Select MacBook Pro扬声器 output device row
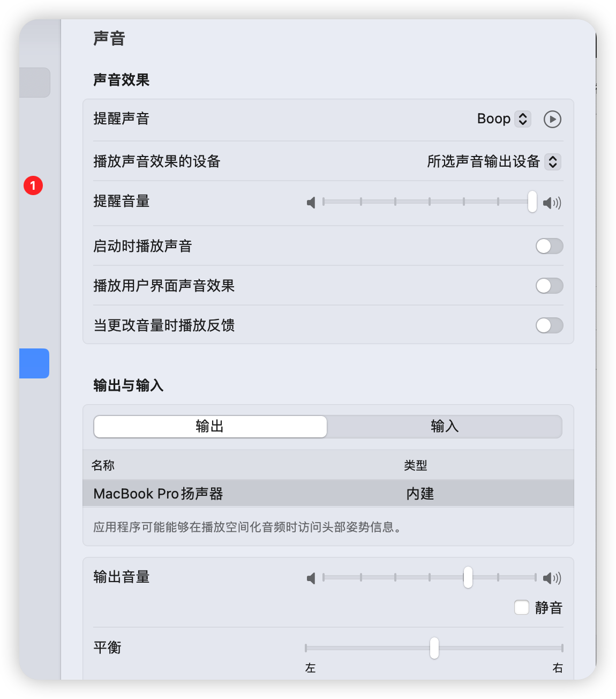The height and width of the screenshot is (699, 616). [328, 493]
